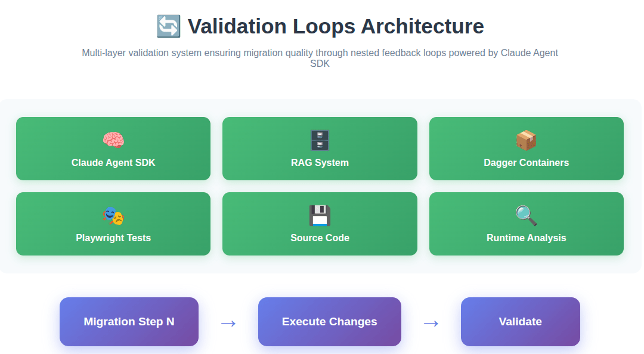Click the loop arrows icon beside the page title
This screenshot has width=644, height=354.
pyautogui.click(x=168, y=26)
